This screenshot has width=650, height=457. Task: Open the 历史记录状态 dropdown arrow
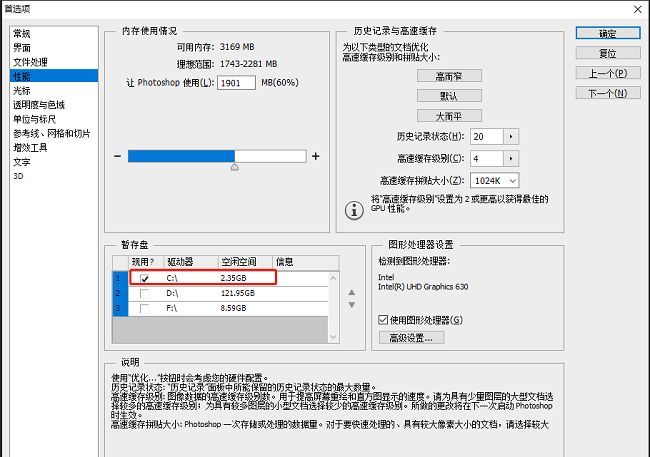click(x=511, y=136)
